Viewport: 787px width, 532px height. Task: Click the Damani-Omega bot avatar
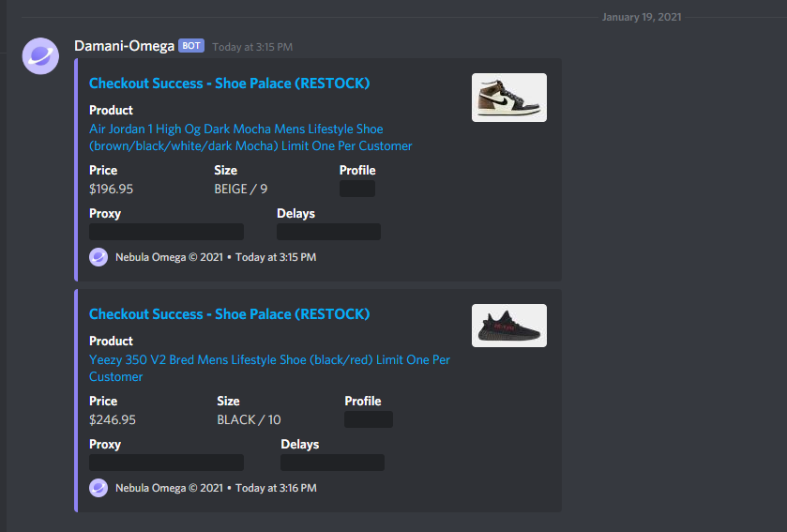click(40, 56)
